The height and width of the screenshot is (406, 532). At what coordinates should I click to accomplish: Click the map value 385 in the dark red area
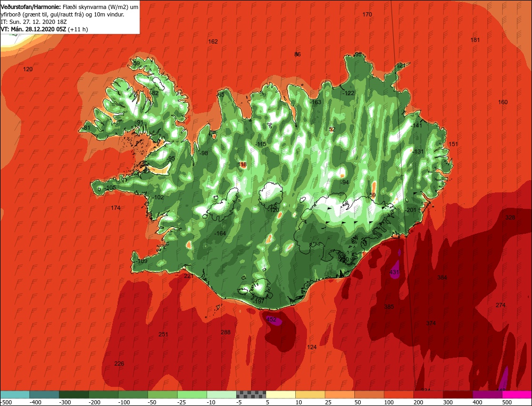pyautogui.click(x=389, y=307)
